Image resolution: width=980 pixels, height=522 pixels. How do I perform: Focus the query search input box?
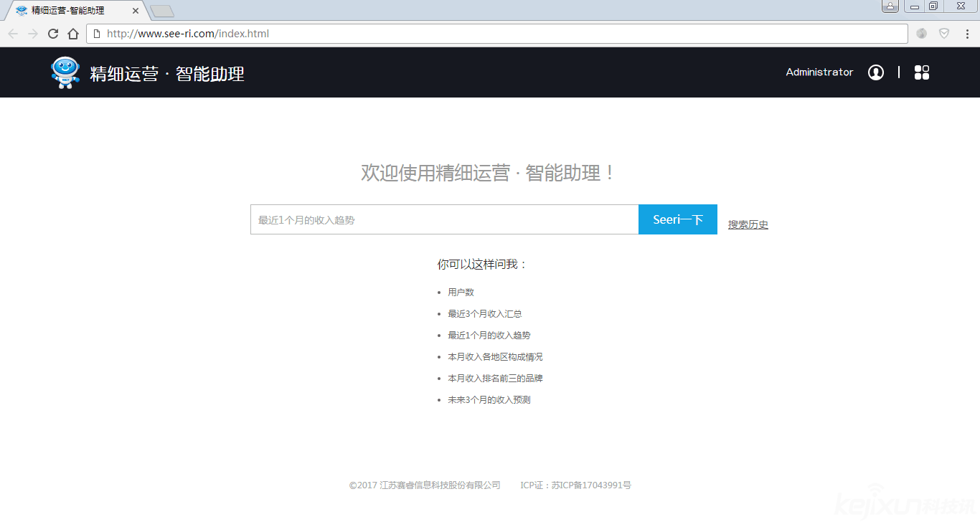(x=444, y=220)
